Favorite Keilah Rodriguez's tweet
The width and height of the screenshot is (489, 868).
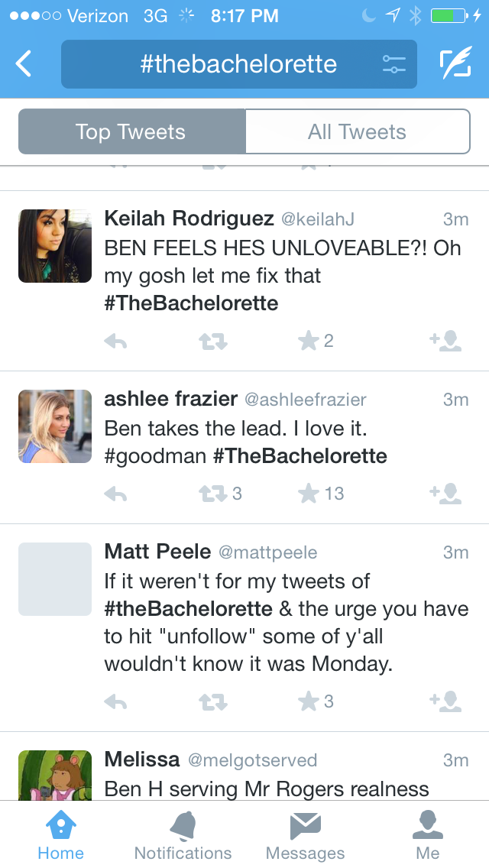pyautogui.click(x=309, y=342)
